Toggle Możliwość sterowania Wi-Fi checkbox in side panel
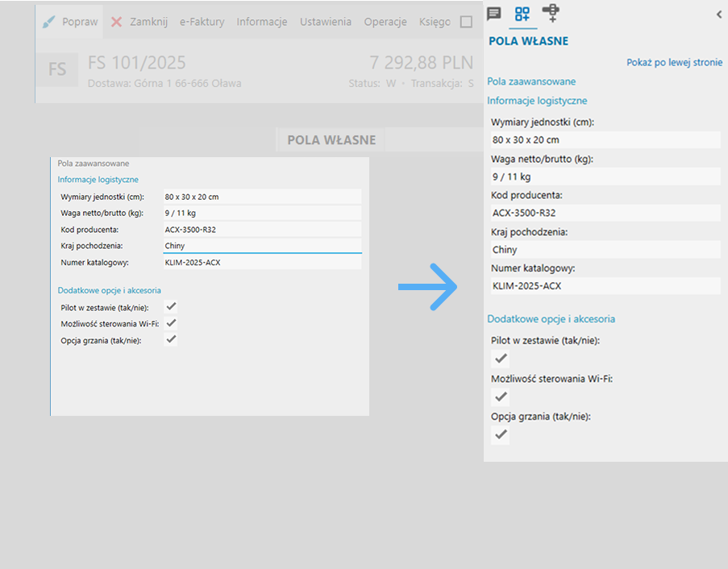The image size is (728, 569). (x=501, y=397)
